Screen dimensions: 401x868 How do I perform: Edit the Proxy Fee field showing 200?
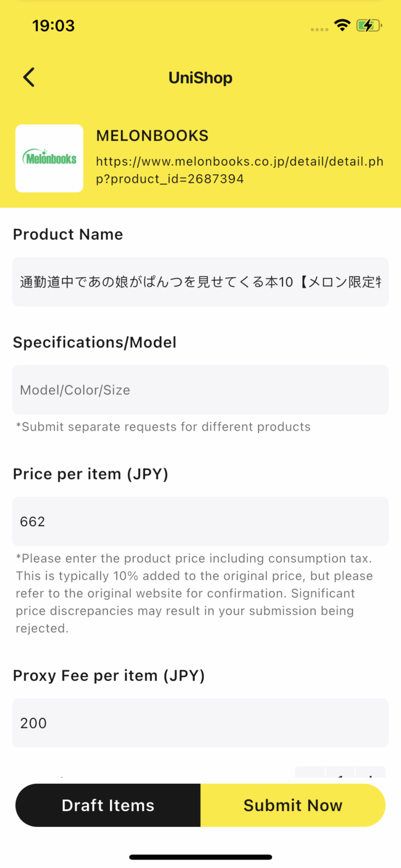(200, 723)
